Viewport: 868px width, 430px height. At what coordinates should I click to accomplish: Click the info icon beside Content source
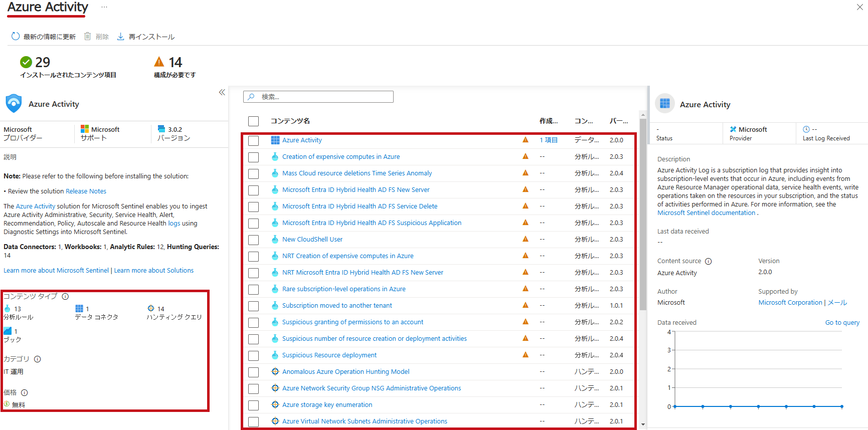pos(708,261)
